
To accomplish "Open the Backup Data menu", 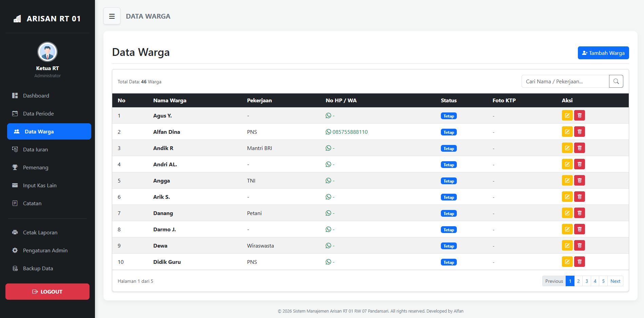I will pyautogui.click(x=38, y=269).
